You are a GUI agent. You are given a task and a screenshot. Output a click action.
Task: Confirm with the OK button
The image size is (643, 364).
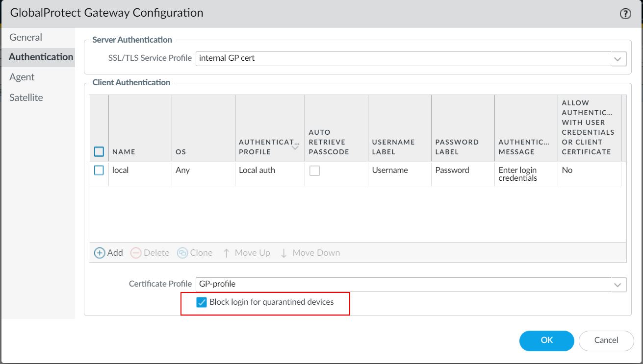pos(546,340)
